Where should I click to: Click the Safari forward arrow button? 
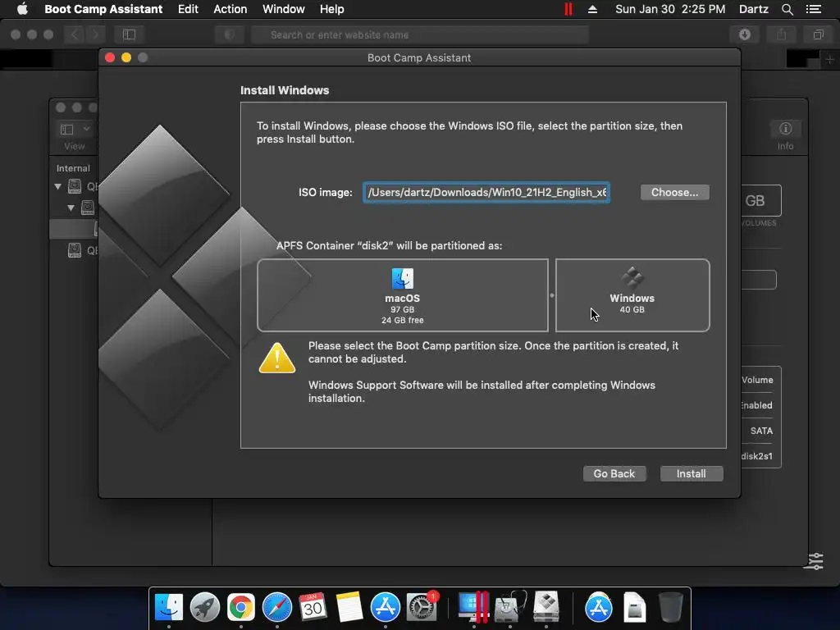[95, 34]
